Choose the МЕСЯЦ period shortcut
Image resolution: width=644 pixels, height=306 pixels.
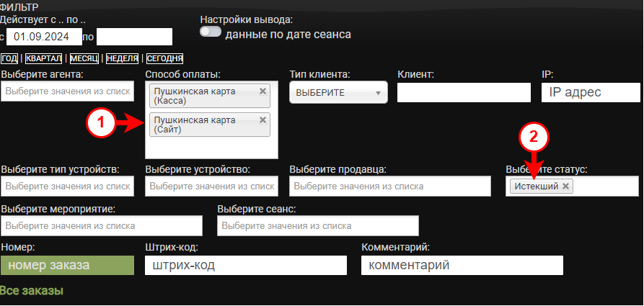click(84, 58)
